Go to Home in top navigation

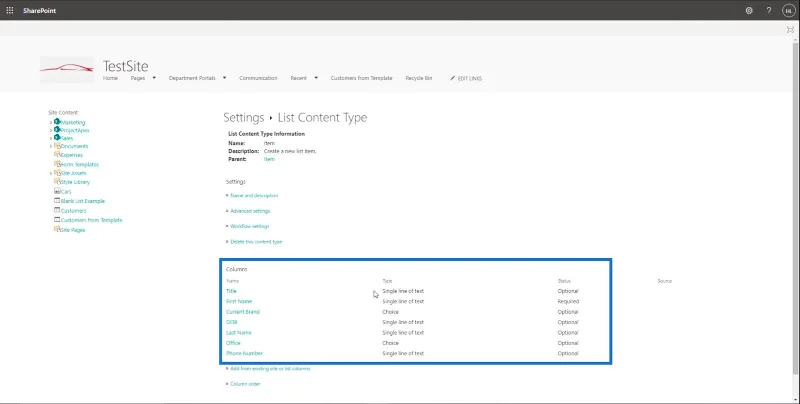pos(110,78)
